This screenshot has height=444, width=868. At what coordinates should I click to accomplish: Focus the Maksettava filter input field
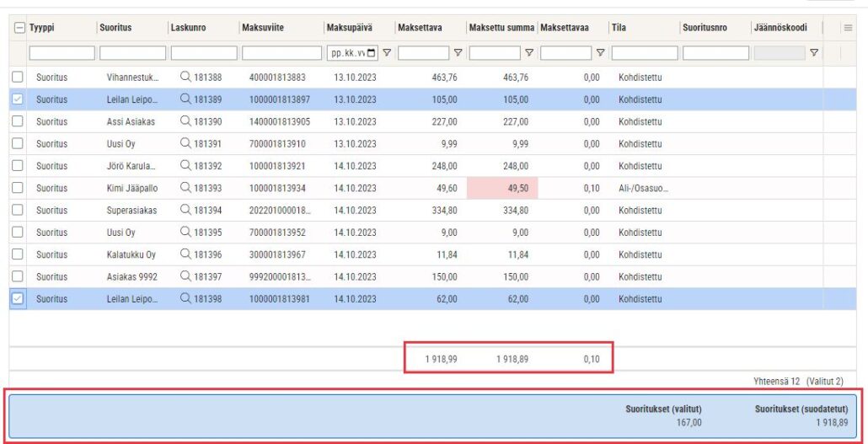tap(424, 53)
